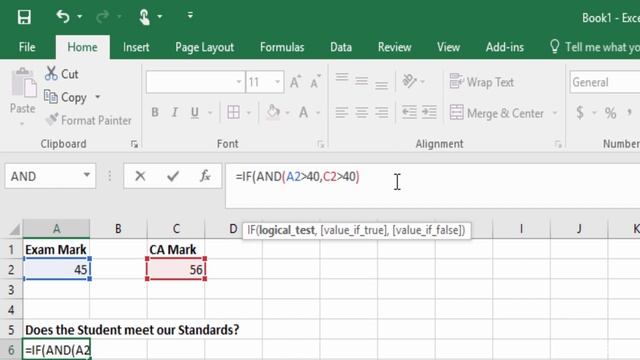Click the Copy button
Viewport: 640px width, 360px height.
tap(65, 98)
